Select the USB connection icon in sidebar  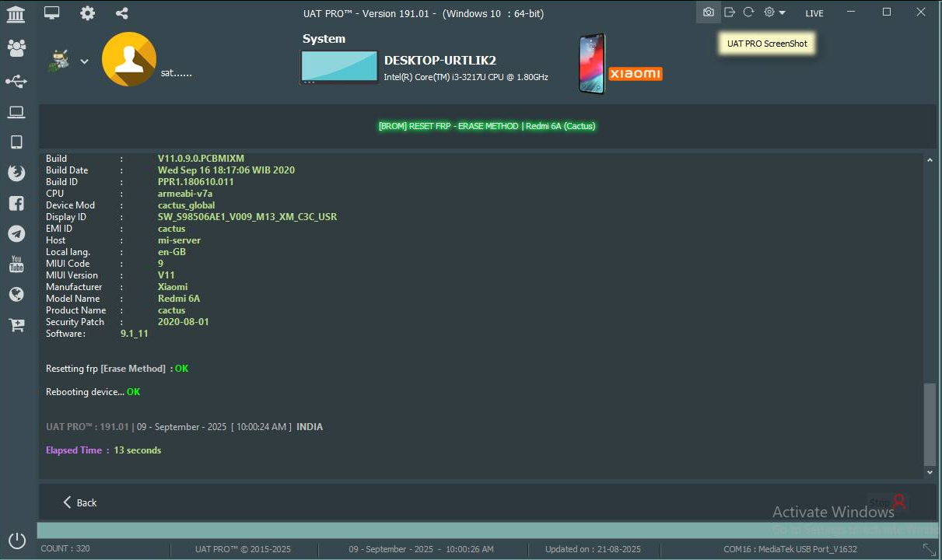(16, 81)
